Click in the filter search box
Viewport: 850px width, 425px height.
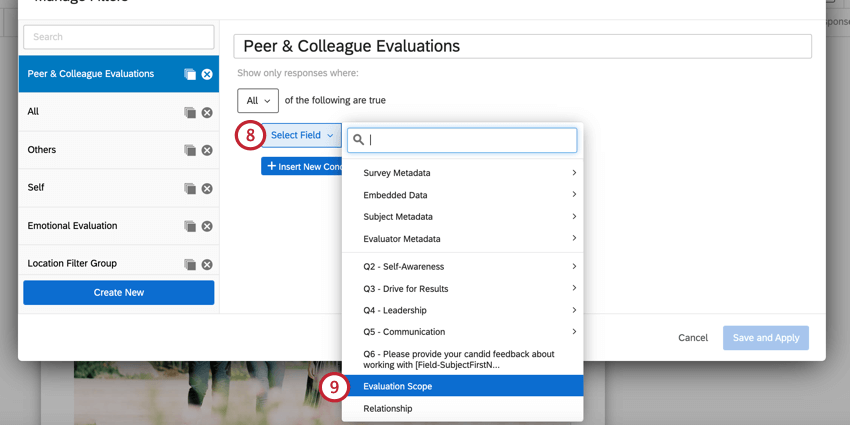click(118, 37)
